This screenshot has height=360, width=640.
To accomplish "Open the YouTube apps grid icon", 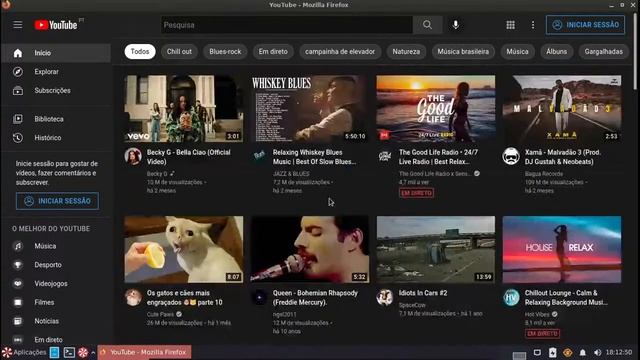I will (510, 25).
